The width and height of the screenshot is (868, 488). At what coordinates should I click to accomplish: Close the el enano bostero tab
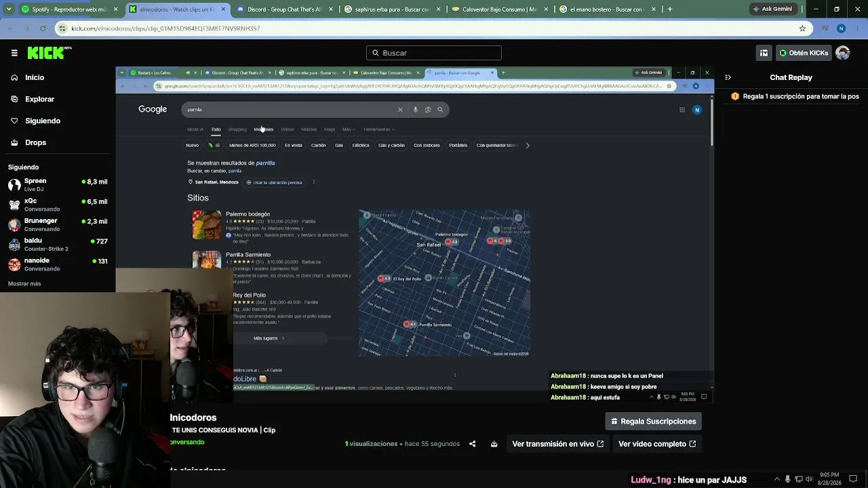[x=653, y=9]
